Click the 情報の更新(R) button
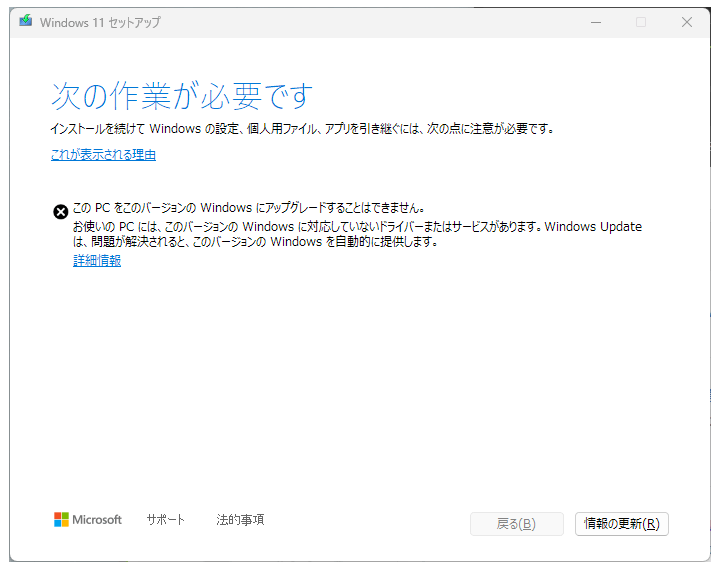Screen dimensions: 724x573 621,524
